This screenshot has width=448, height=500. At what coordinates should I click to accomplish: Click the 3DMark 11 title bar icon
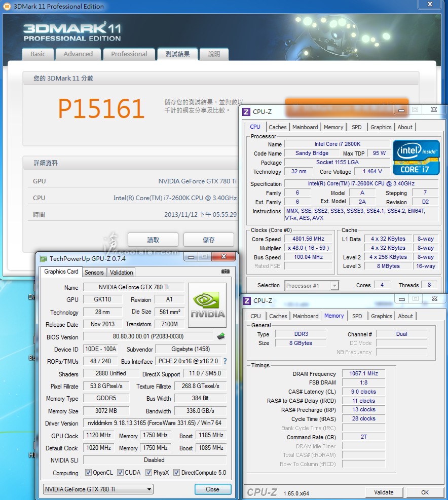pos(7,6)
